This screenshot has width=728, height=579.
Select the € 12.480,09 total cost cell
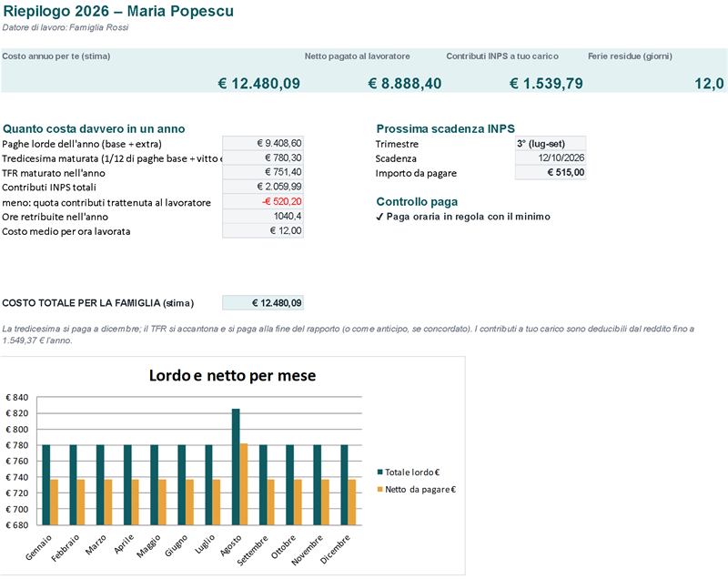coord(263,303)
